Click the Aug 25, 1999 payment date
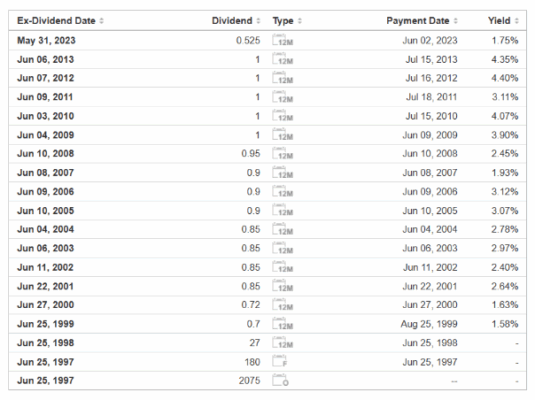Screen dimensions: 535x400 pyautogui.click(x=429, y=324)
